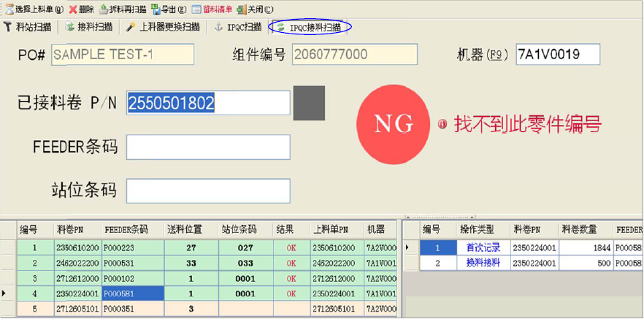
Task: Click the 组件编号 field showing 2060777000
Action: tap(355, 55)
